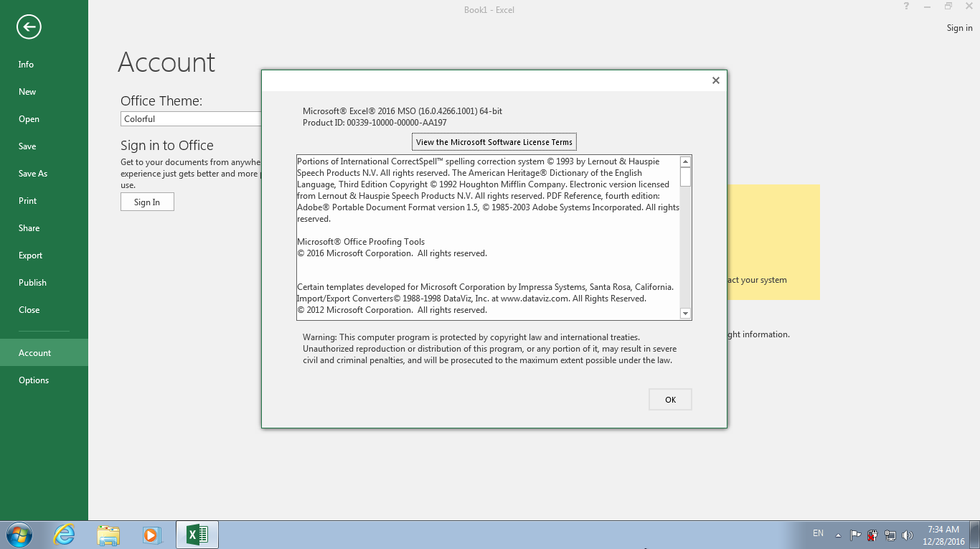
Task: Click the Product ID text line
Action: (374, 123)
